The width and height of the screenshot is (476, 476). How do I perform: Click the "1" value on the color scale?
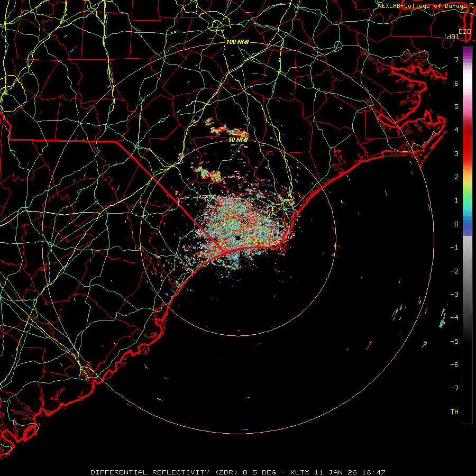click(x=456, y=200)
